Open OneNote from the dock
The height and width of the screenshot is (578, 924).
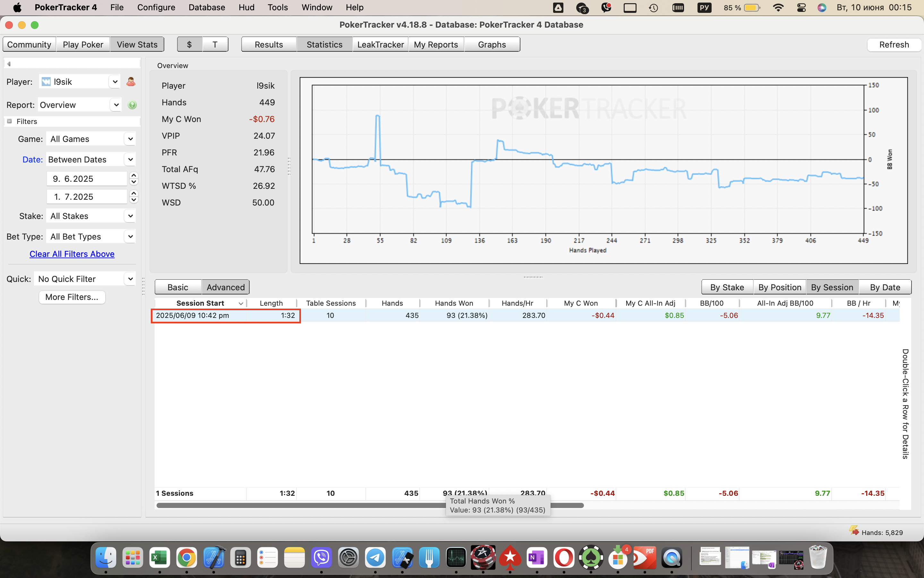pos(537,558)
